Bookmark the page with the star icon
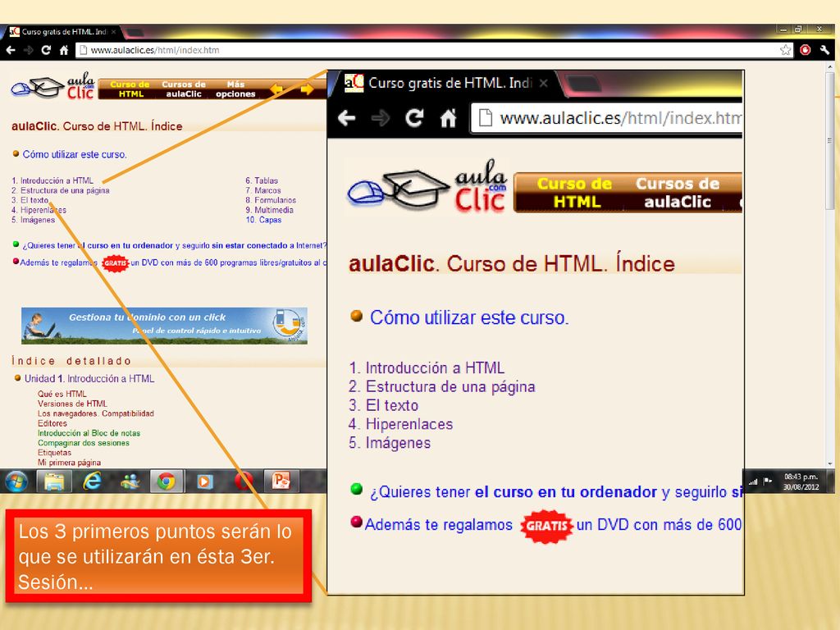The height and width of the screenshot is (630, 840). [785, 50]
